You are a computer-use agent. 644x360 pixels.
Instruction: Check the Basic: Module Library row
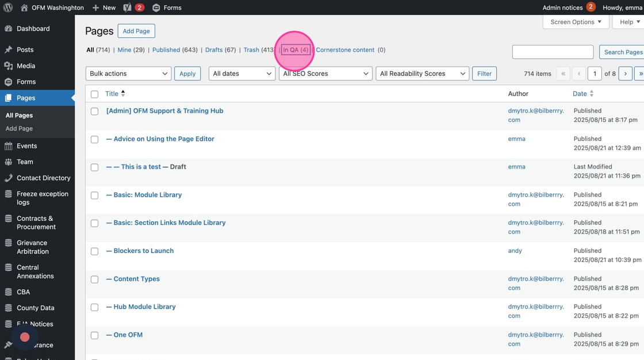click(94, 195)
